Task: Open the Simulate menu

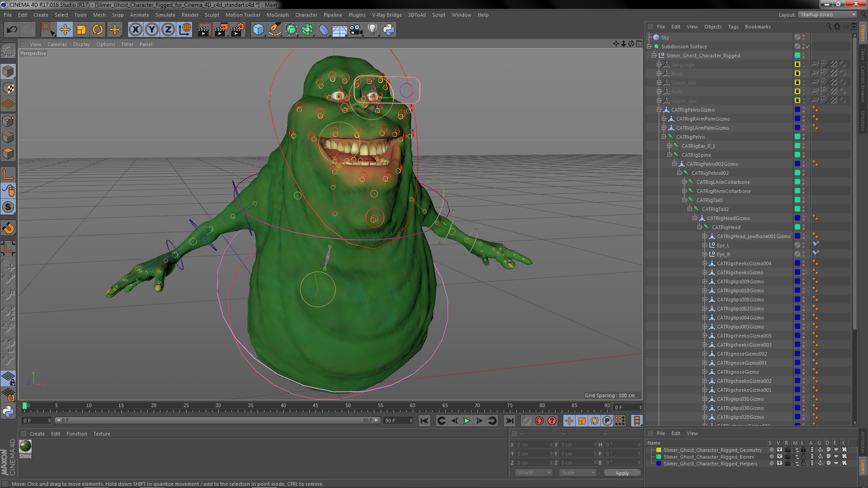Action: coord(165,15)
